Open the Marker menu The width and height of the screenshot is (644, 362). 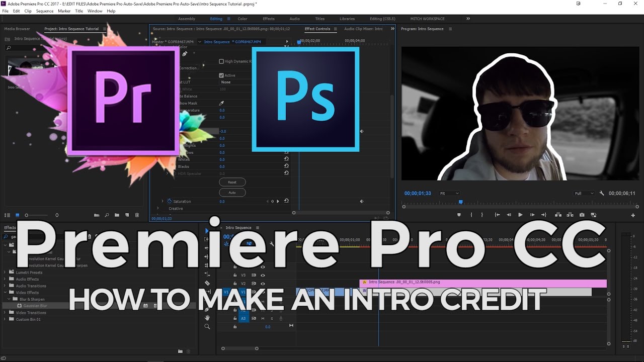[x=64, y=11]
